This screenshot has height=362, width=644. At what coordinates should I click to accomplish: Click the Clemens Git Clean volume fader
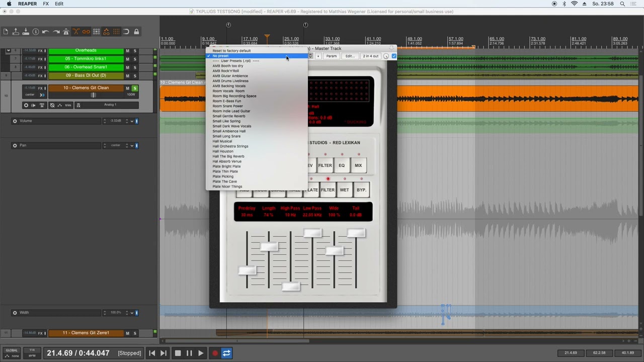click(x=93, y=95)
